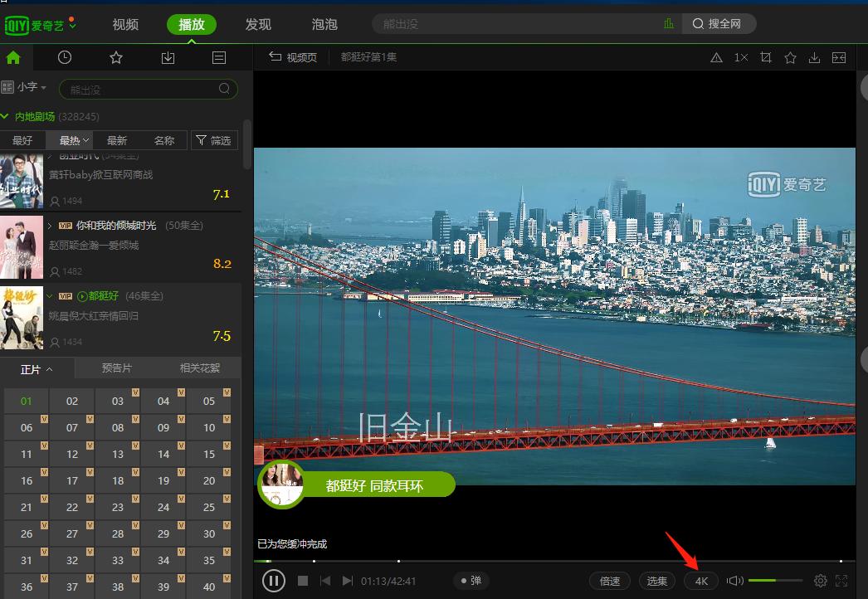Open the 小字 view size dropdown
The width and height of the screenshot is (868, 599).
[x=25, y=87]
